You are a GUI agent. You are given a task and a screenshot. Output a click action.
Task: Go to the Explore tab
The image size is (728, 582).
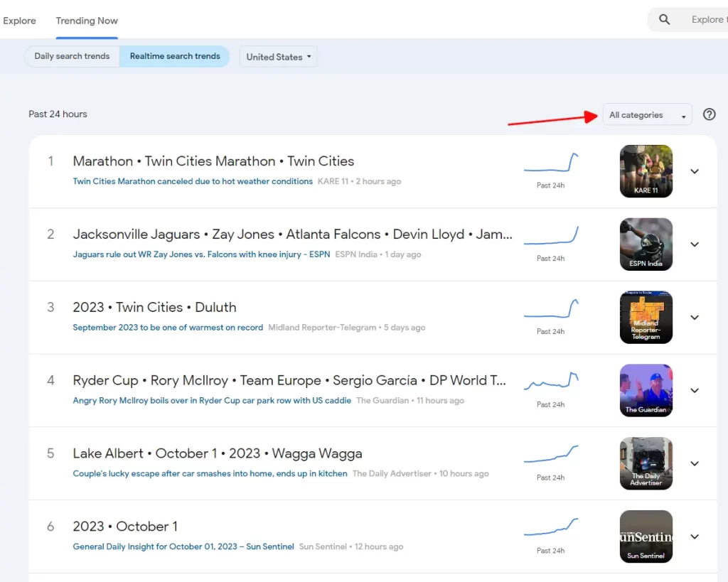pyautogui.click(x=20, y=21)
